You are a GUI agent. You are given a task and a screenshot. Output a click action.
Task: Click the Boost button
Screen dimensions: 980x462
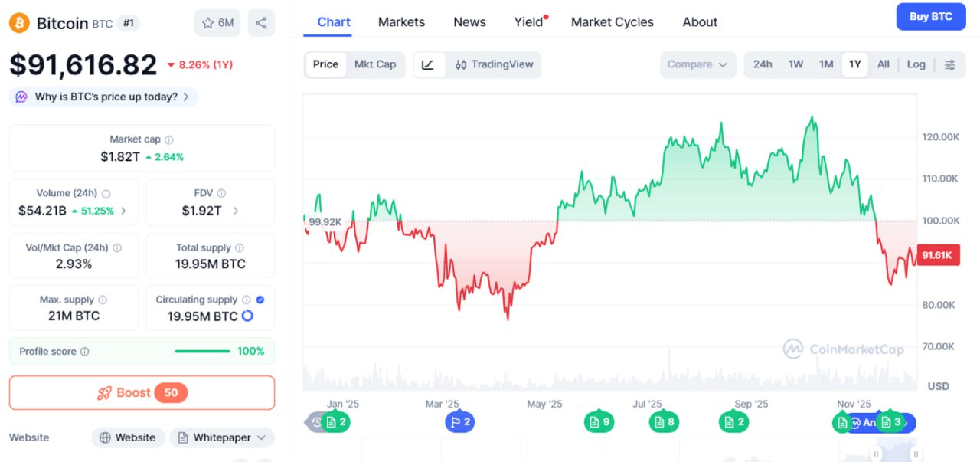pos(142,393)
